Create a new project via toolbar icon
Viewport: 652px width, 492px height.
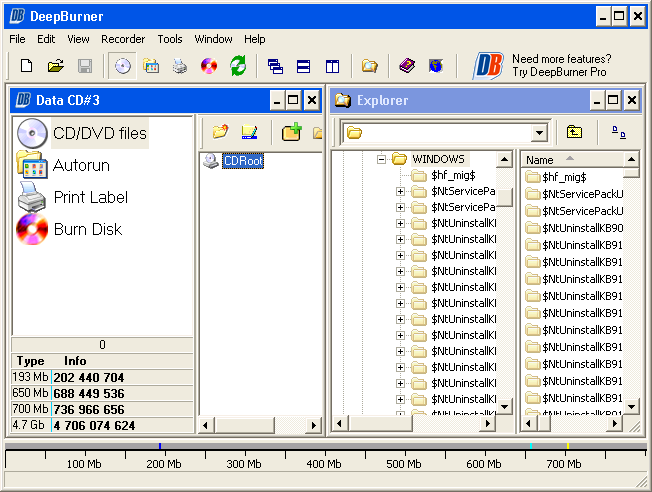point(27,66)
